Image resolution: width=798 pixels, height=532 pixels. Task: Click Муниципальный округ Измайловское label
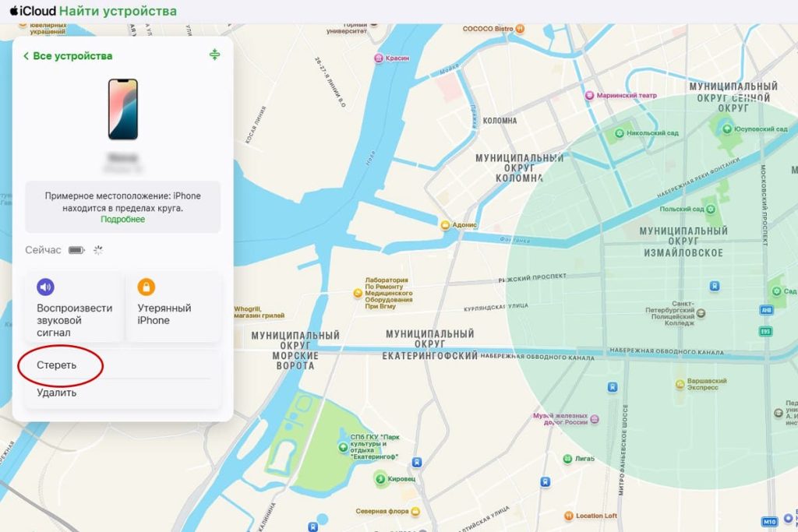(x=683, y=241)
